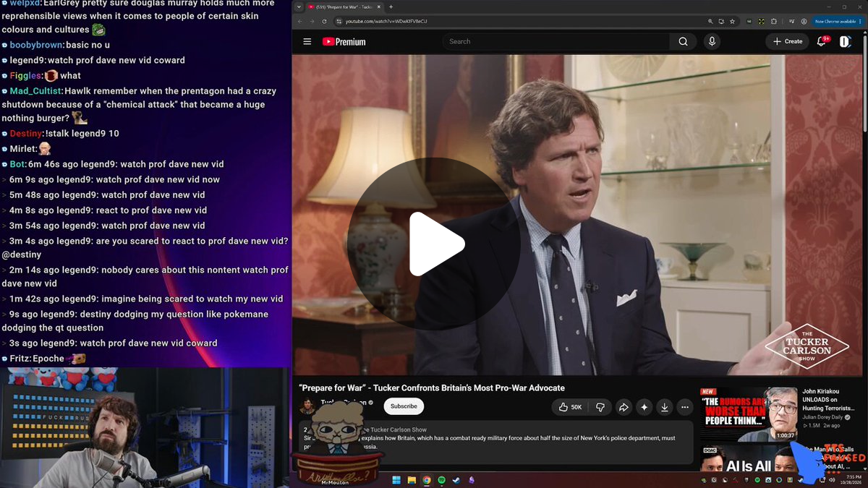This screenshot has width=868, height=488.
Task: Start voice search with microphone icon
Action: click(712, 42)
